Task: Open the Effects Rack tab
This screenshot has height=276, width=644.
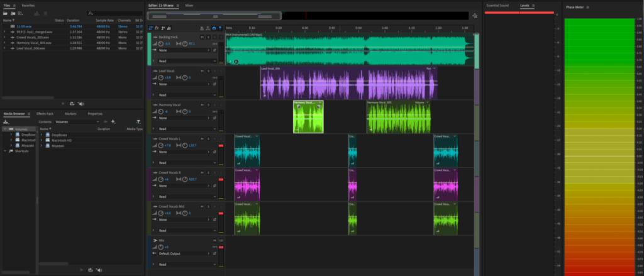Action: pyautogui.click(x=45, y=114)
